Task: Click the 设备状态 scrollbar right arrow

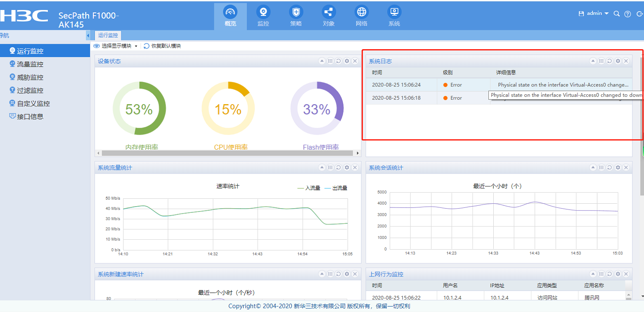Action: point(358,153)
